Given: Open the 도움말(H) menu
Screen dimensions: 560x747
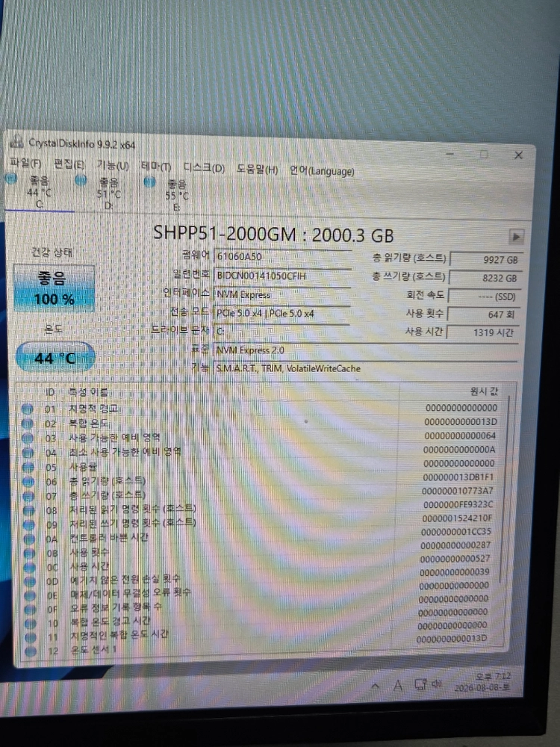Looking at the screenshot, I should 257,169.
